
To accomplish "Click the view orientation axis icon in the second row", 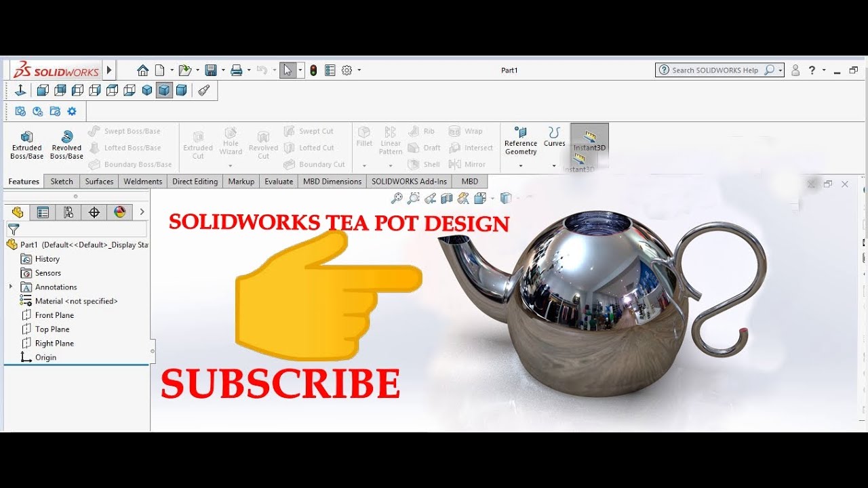I will pos(20,90).
